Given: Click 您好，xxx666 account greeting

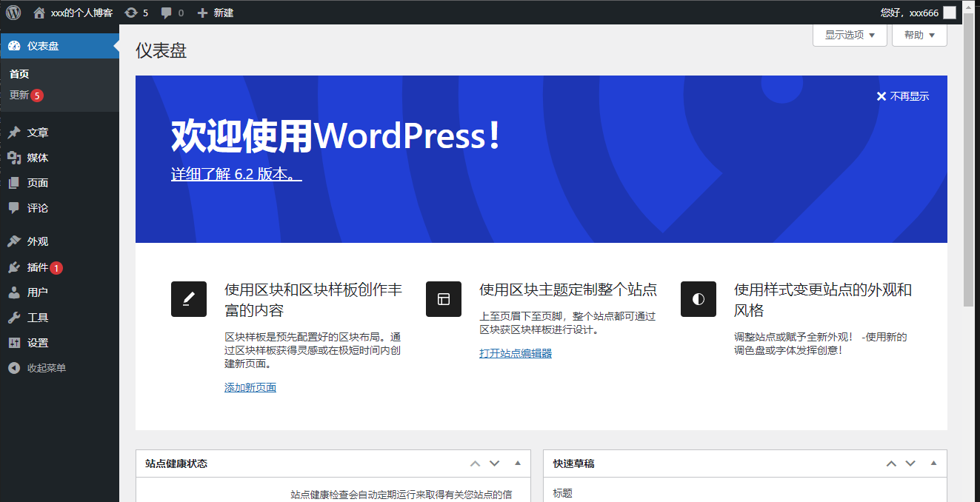Looking at the screenshot, I should tap(910, 13).
